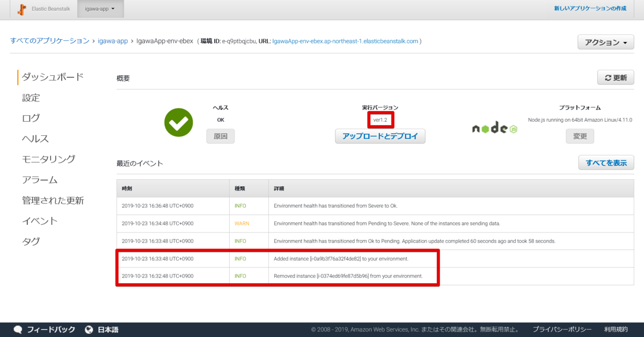Click the ver1.2 running version text
Viewport: 644px width, 337px height.
point(380,120)
